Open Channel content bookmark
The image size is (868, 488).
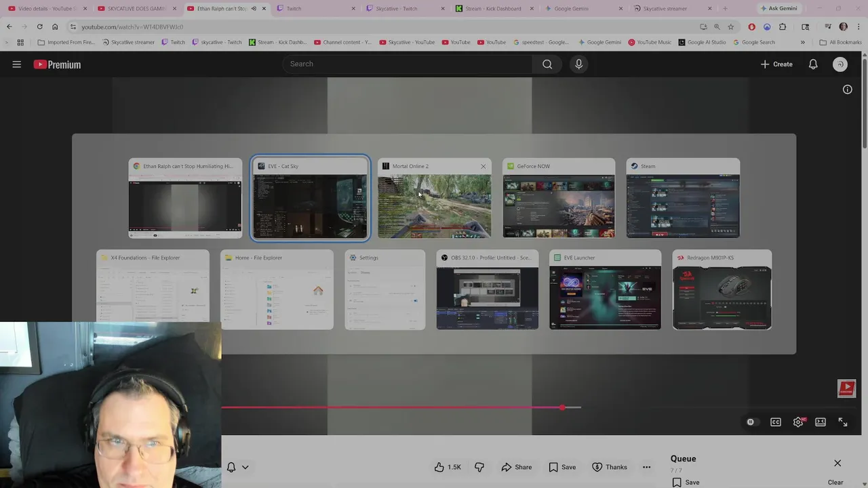342,42
